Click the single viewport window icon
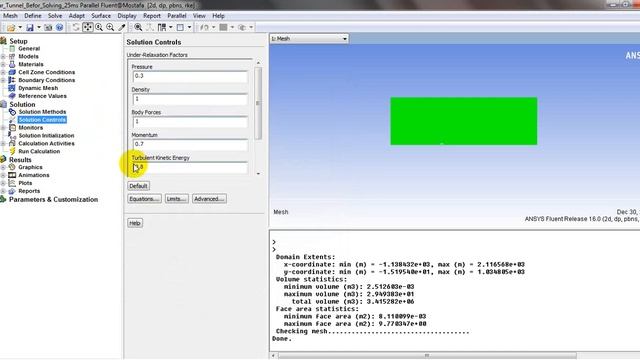Viewport: 640px width, 360px height. coord(180,27)
